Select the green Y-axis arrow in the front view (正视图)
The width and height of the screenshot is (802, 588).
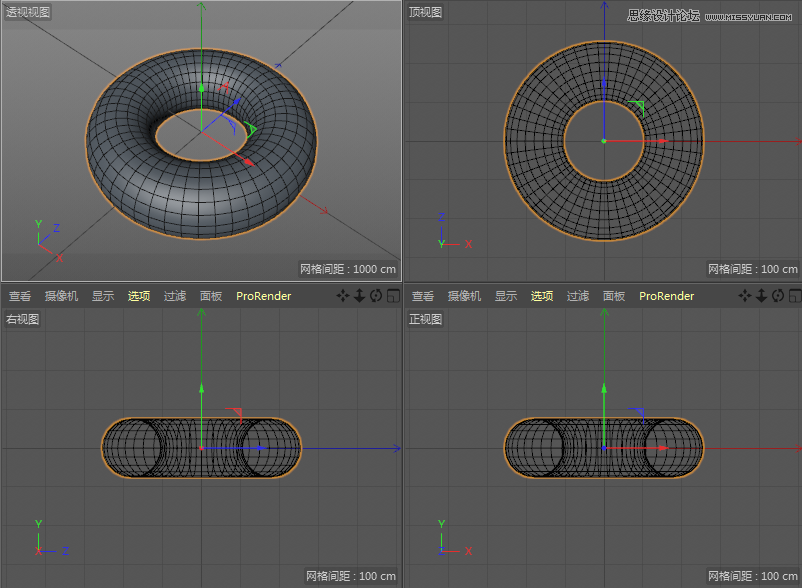(x=604, y=387)
